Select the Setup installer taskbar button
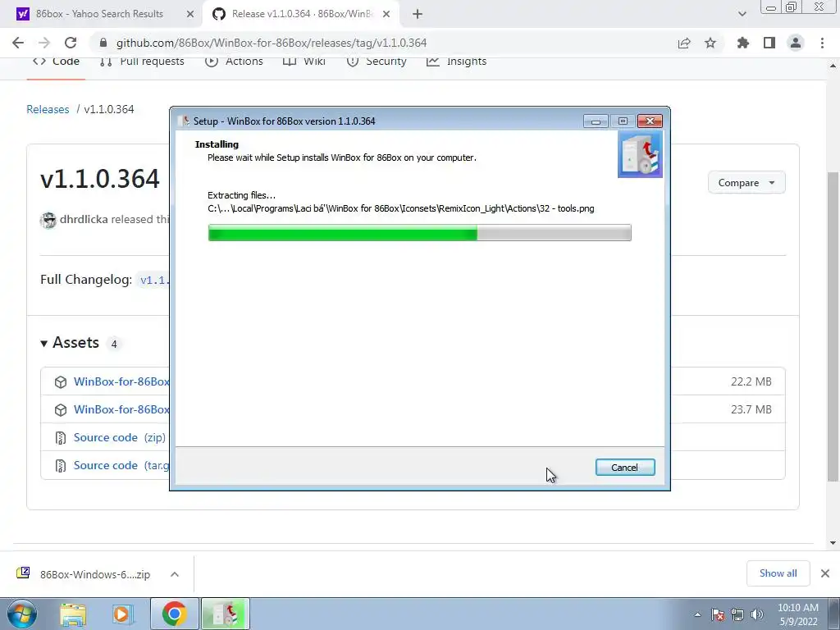840x630 pixels. pos(225,614)
